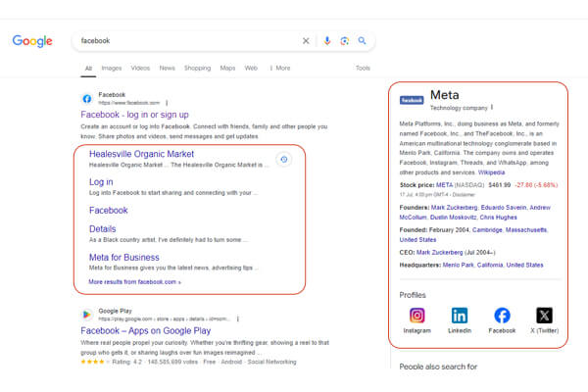Switch to Maps tab
The height and width of the screenshot is (392, 588).
(227, 69)
